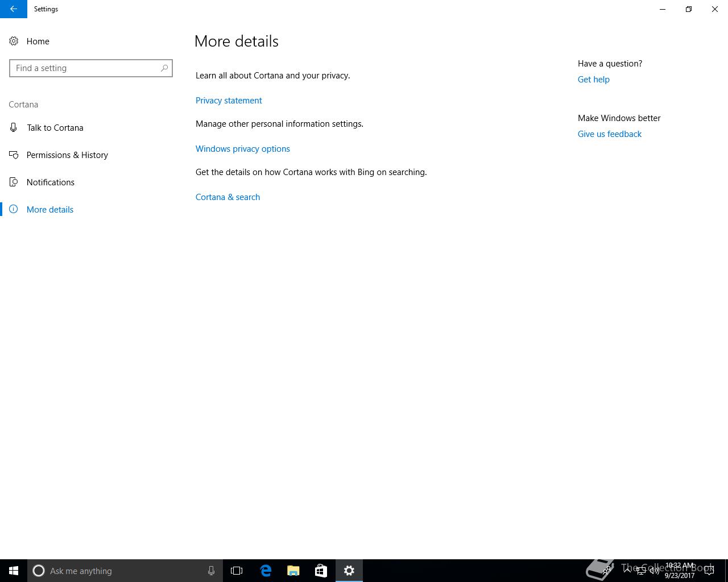Viewport: 728px width, 582px height.
Task: Click the magnifier icon in search box
Action: [x=164, y=68]
